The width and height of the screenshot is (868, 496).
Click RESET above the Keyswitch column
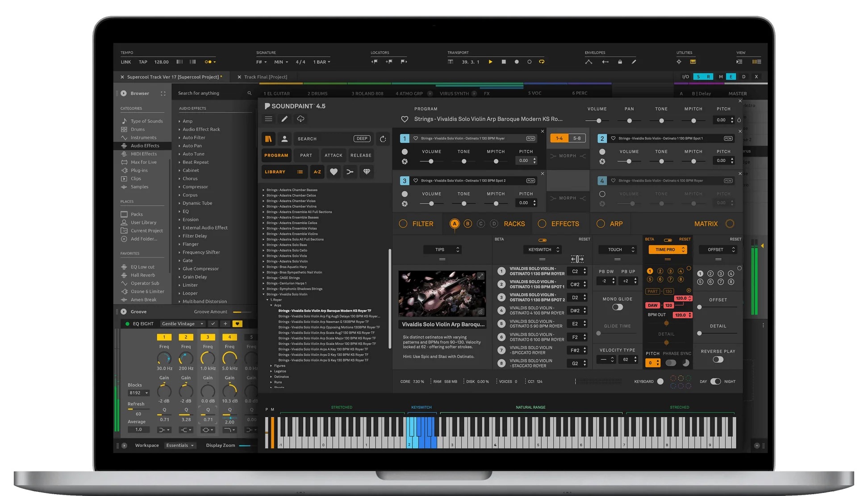point(584,240)
